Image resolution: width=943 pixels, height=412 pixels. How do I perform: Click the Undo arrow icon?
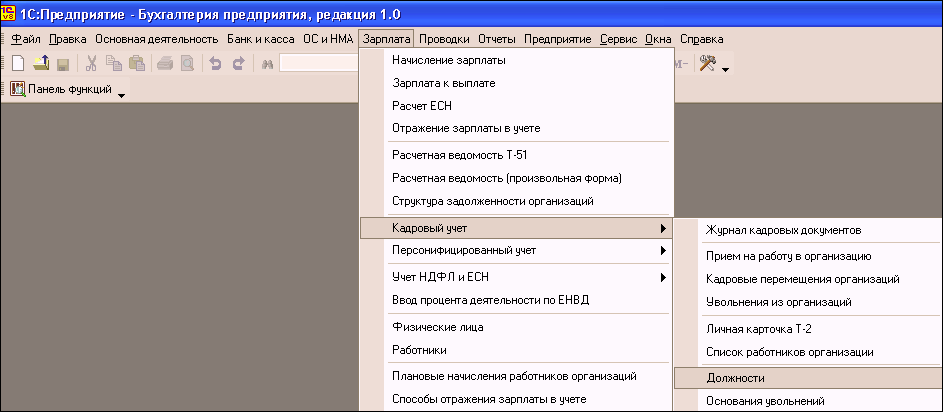[x=215, y=64]
